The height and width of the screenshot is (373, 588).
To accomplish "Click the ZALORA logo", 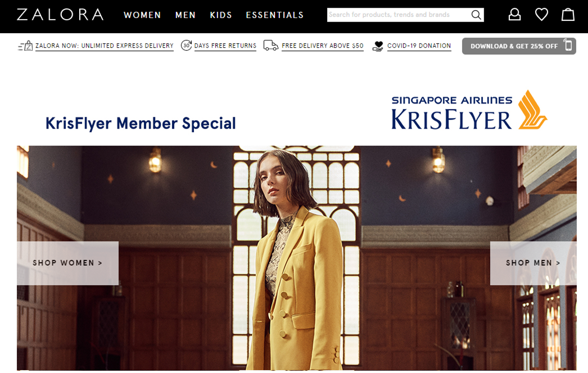I will click(x=60, y=15).
